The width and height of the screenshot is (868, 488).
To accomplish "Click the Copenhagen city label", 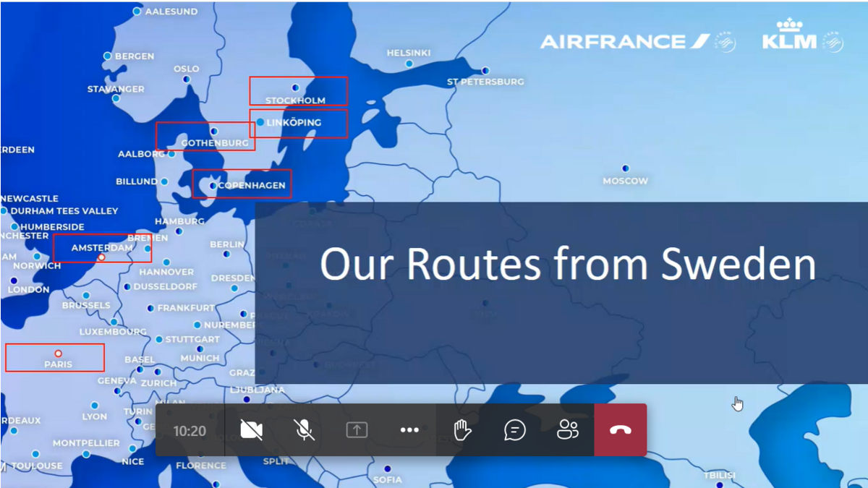I will 252,186.
